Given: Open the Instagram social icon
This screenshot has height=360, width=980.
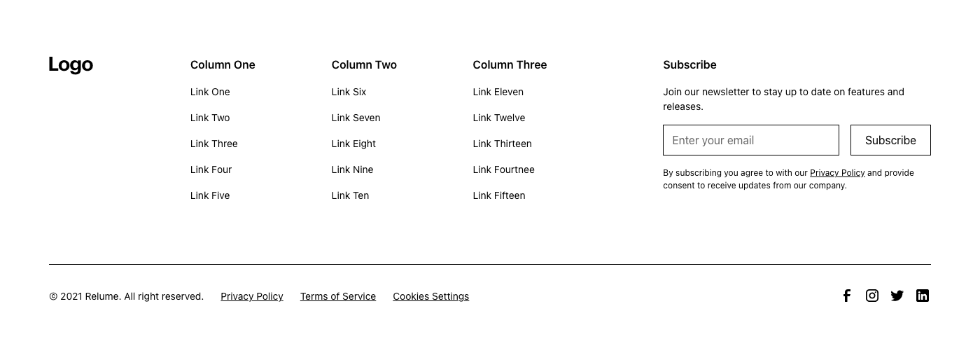Looking at the screenshot, I should 871,296.
